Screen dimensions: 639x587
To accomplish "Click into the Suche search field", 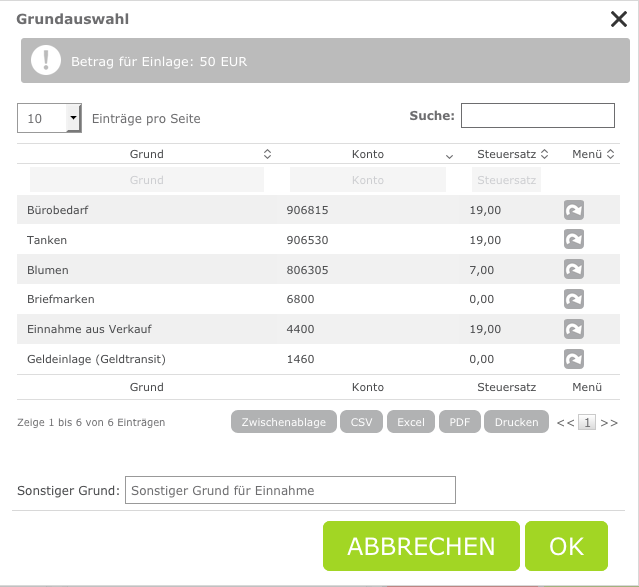I will click(537, 116).
